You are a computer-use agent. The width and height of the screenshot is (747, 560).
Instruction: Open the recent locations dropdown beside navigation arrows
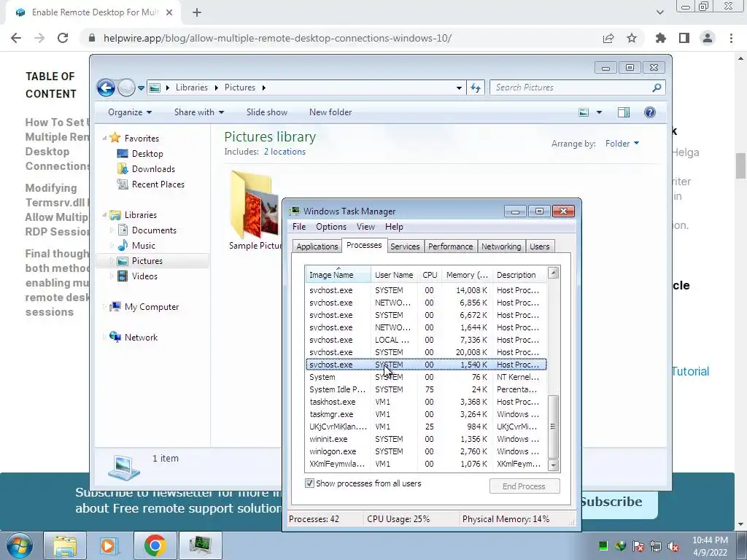(x=141, y=88)
